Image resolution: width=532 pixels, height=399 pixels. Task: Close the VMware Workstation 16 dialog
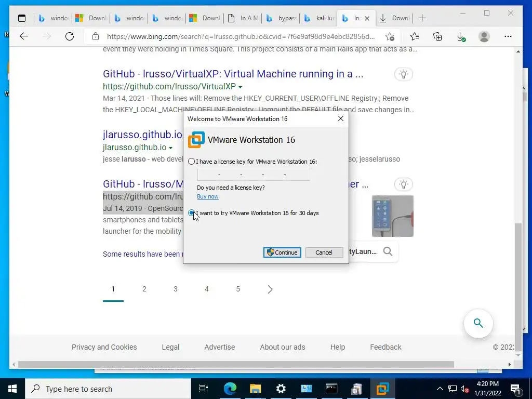341,118
